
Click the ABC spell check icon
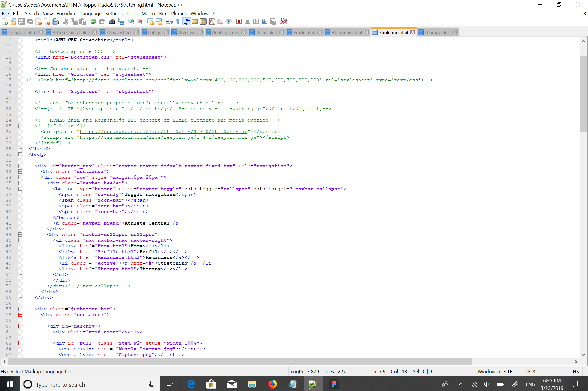[x=284, y=22]
